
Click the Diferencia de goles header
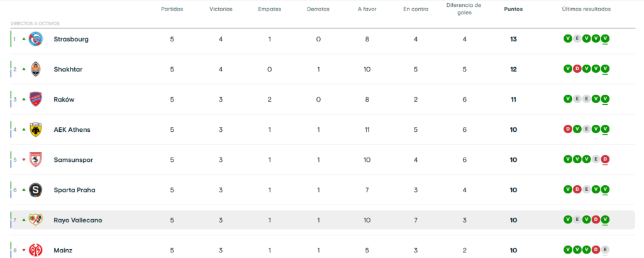(464, 9)
